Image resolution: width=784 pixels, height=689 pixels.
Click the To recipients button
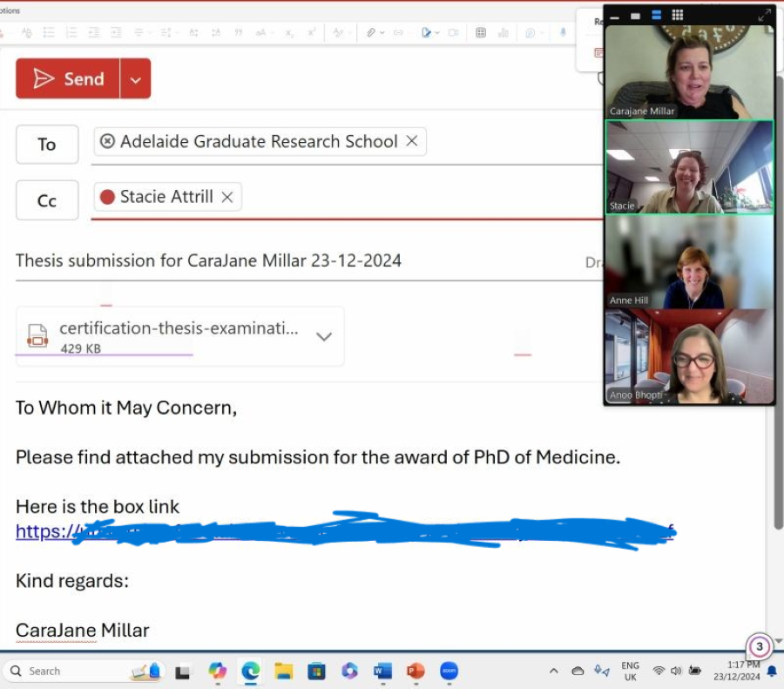pos(47,145)
